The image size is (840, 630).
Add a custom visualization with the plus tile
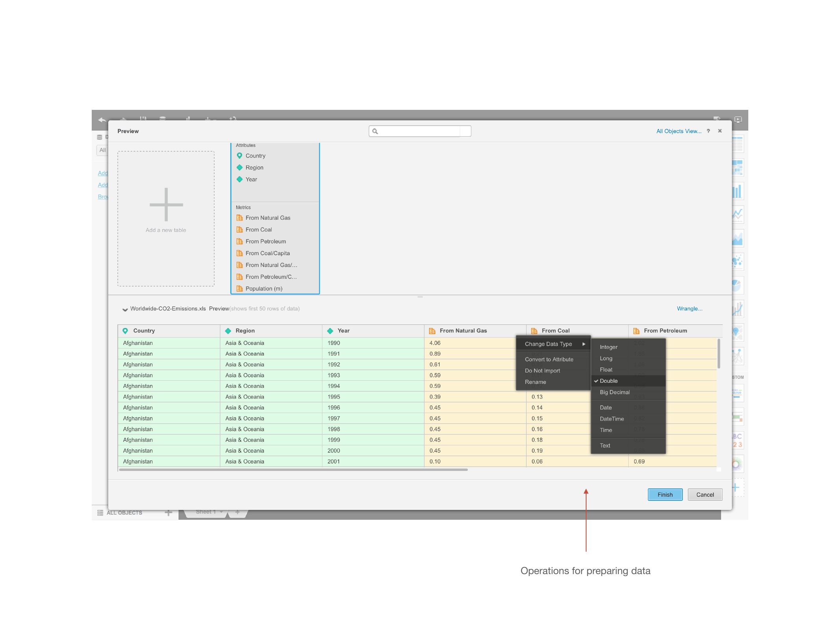tap(738, 488)
